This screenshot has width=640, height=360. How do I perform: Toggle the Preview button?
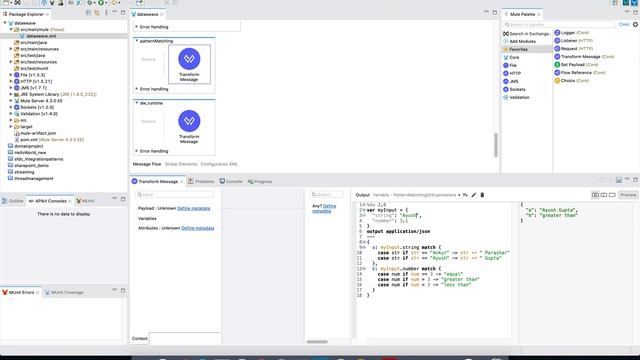628,195
